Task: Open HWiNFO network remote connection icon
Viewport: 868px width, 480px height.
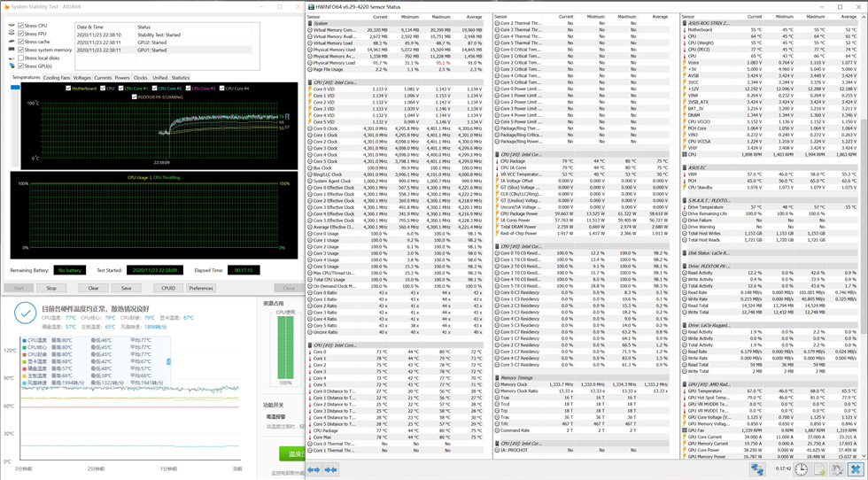Action: (757, 469)
